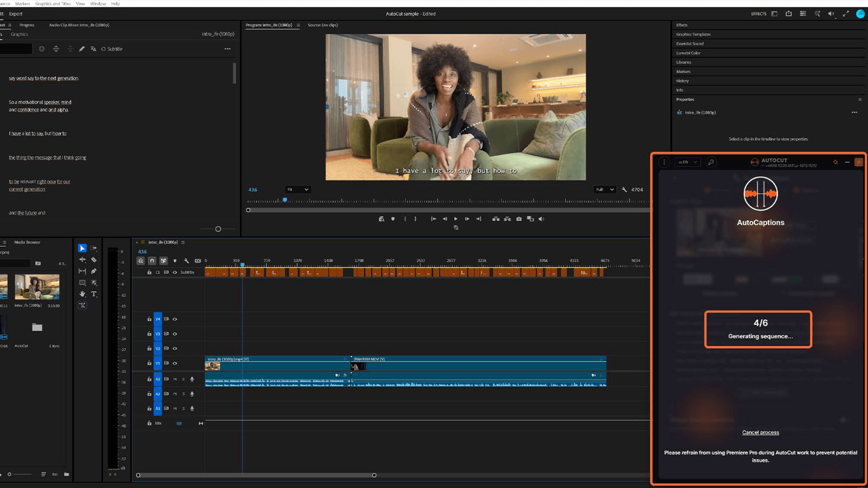The width and height of the screenshot is (868, 488).
Task: Open intro_ife properties three-dot menu
Action: click(x=854, y=112)
